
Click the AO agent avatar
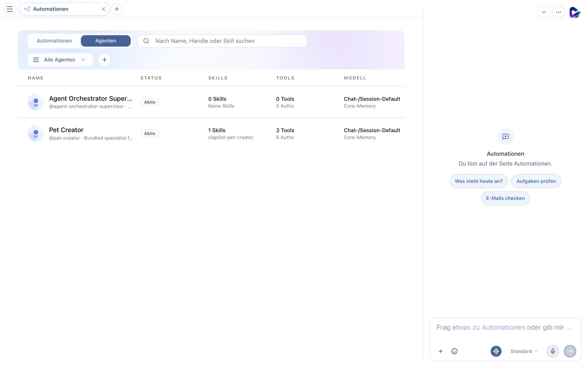coord(36,102)
